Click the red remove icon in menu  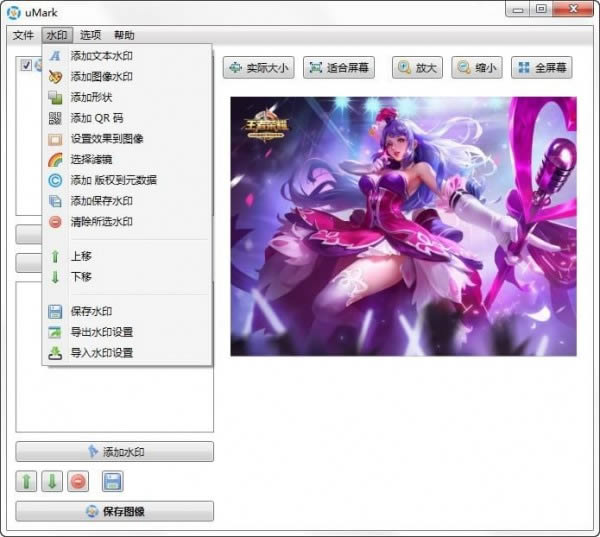[x=55, y=222]
